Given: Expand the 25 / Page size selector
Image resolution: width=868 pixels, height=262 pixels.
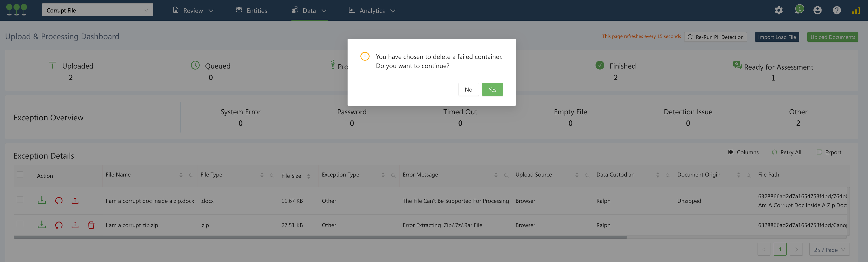Looking at the screenshot, I should [829, 250].
